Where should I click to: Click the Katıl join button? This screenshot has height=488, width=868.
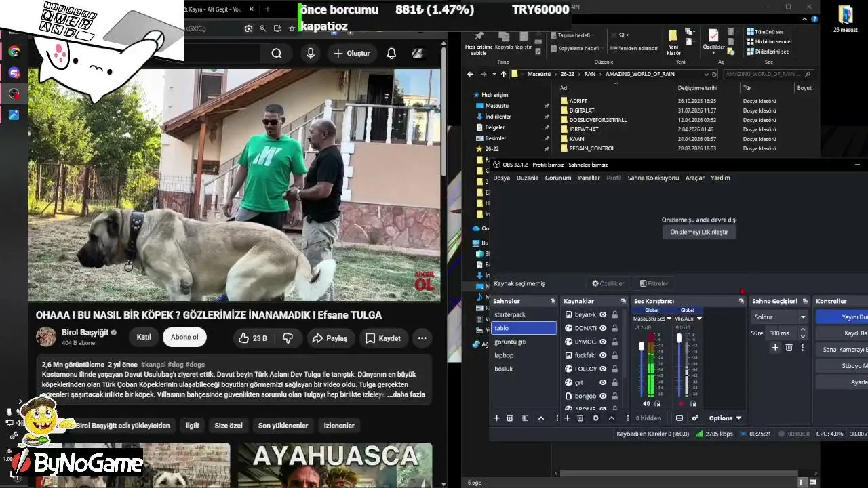[144, 338]
